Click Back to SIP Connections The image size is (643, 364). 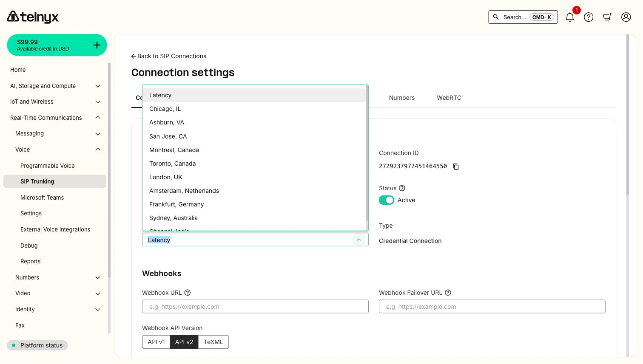tap(168, 56)
